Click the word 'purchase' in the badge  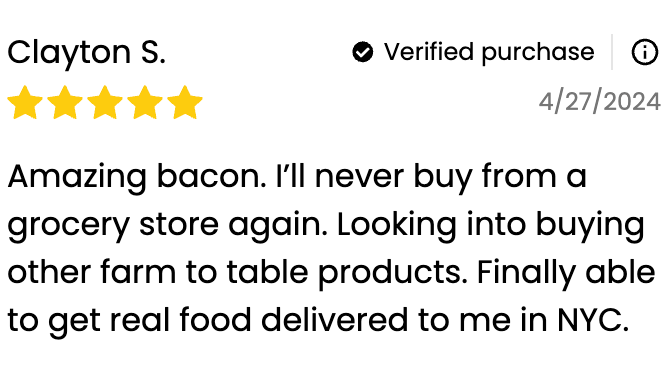pos(538,54)
